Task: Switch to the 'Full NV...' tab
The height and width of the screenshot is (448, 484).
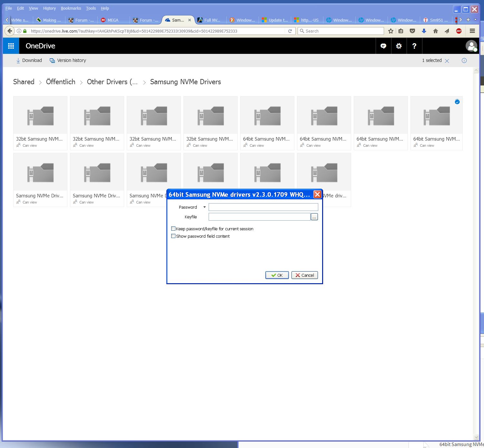Action: click(210, 20)
